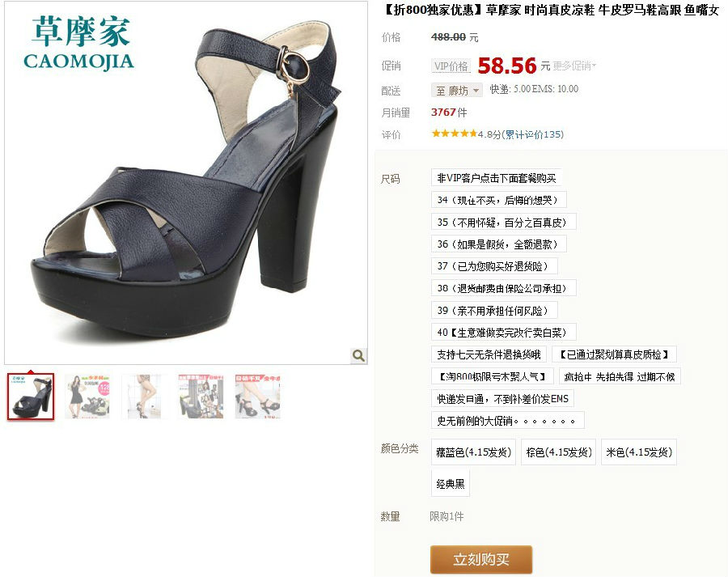The width and height of the screenshot is (728, 577).
Task: Choose size 40 option
Action: point(504,333)
